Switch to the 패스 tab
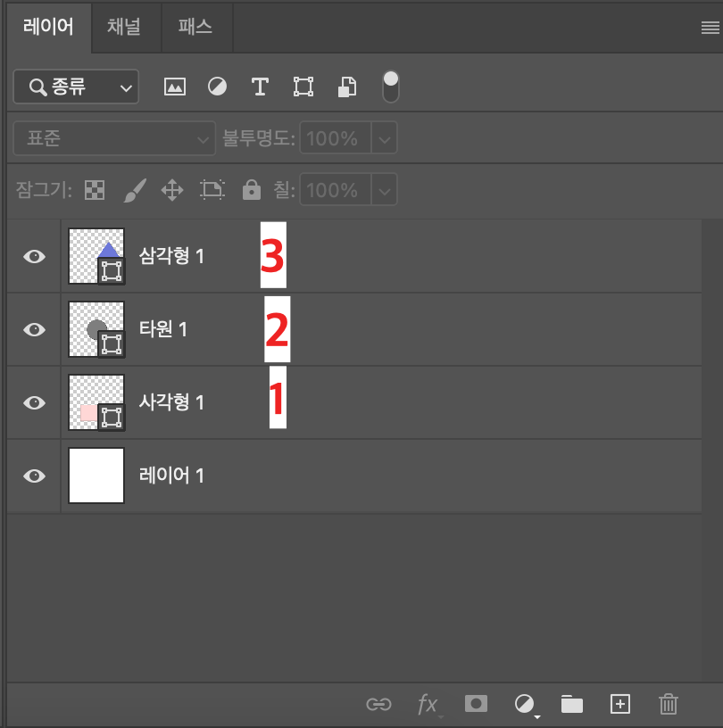Screen dimensions: 723x728 pos(195,27)
